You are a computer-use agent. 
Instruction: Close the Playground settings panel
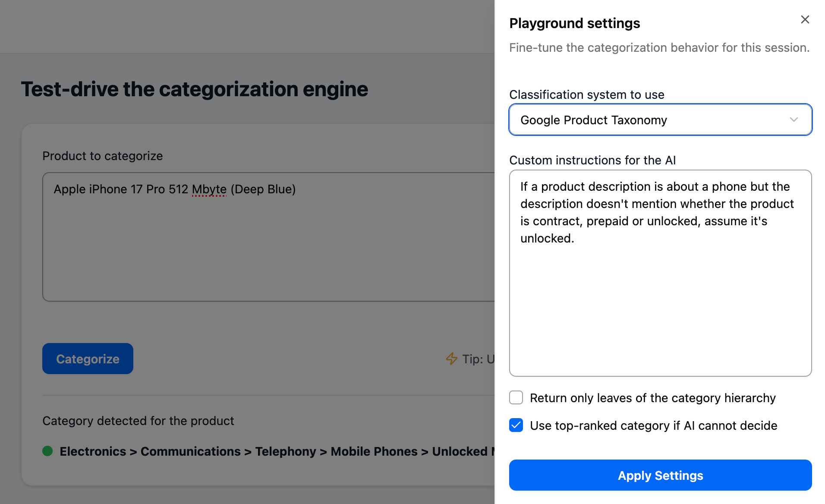805,19
